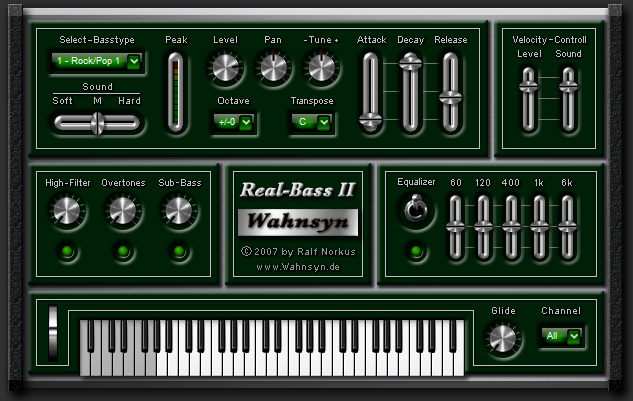Click the Real-Bass II title text
Screen dimensions: 633x401
[x=298, y=190]
